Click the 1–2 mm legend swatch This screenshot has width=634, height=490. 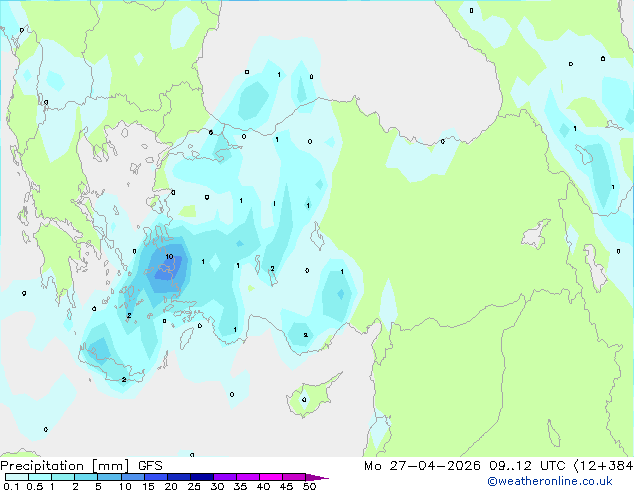click(63, 477)
